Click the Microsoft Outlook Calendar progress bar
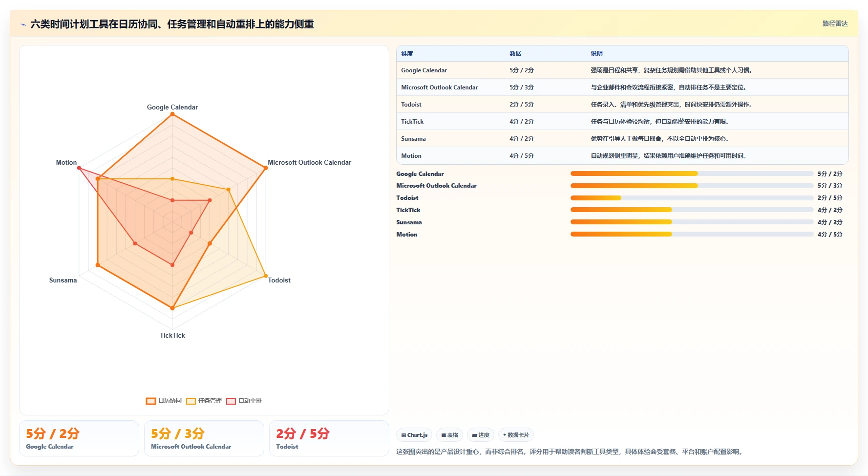Screen dimensions: 868x476 692,186
